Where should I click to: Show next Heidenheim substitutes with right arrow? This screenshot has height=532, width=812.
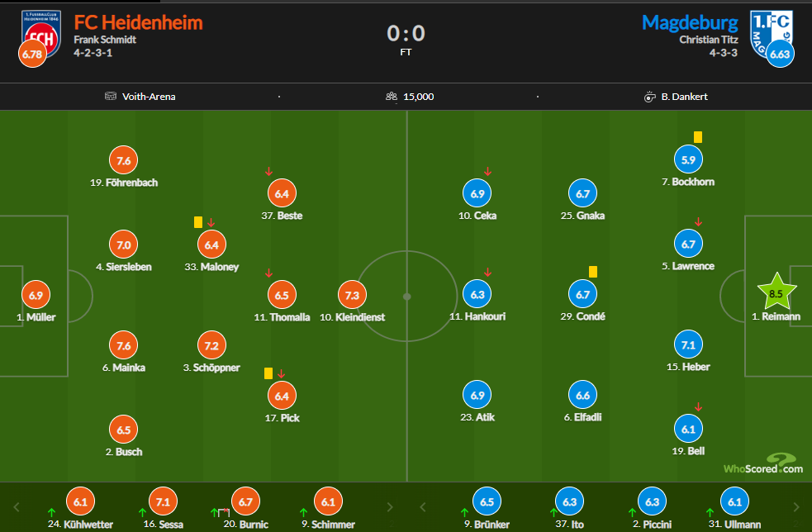(390, 506)
